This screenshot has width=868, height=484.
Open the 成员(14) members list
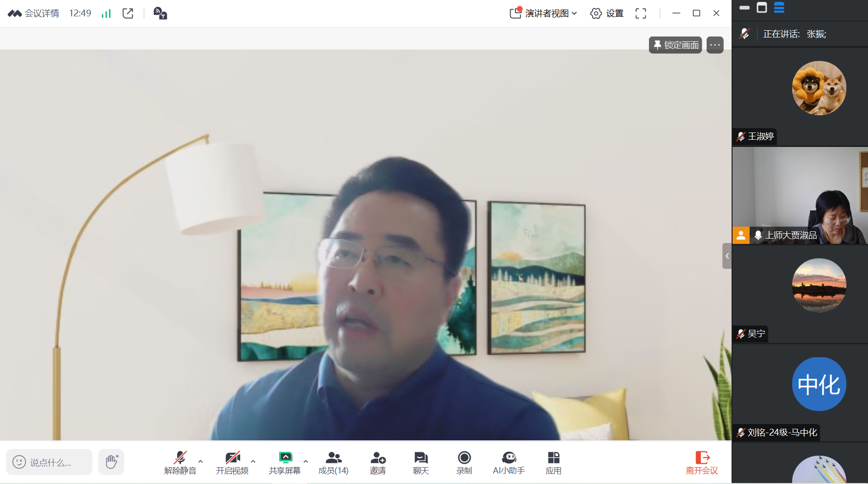pyautogui.click(x=333, y=462)
